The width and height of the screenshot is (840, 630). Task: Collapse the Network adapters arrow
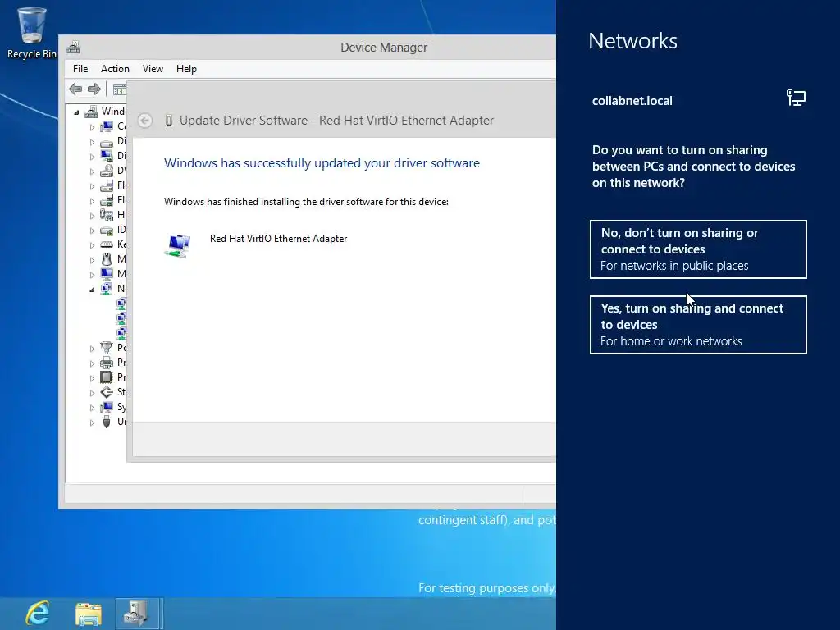click(x=92, y=290)
